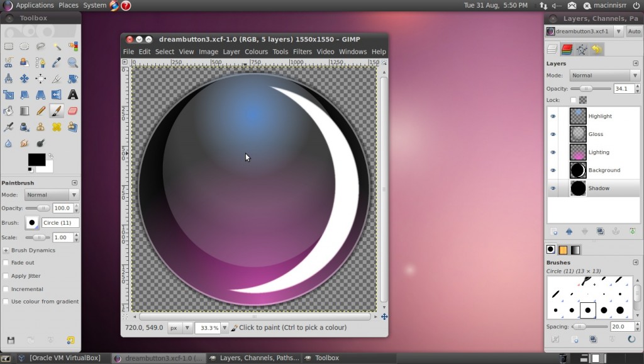Screen dimensions: 644x364
Task: Switch to the Channels tab
Action: (x=567, y=49)
